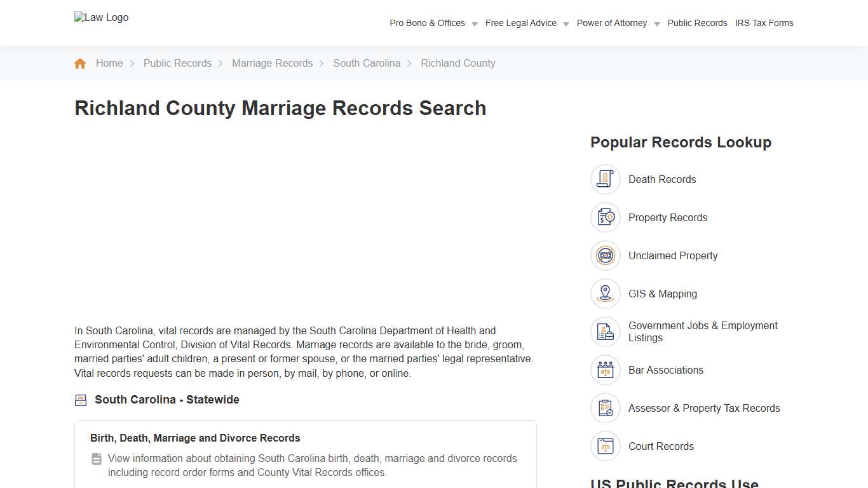
Task: Click the orange home icon in the breadcrumb
Action: (80, 63)
